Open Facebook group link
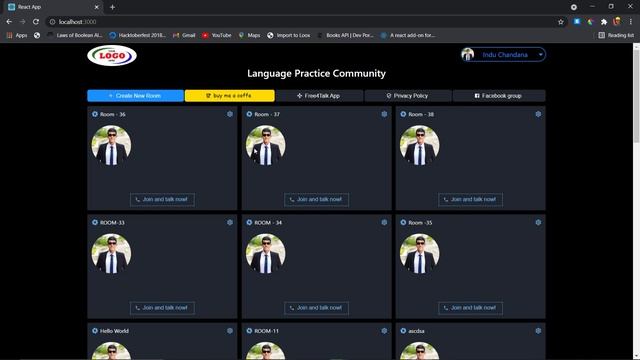The width and height of the screenshot is (640, 360). point(498,96)
